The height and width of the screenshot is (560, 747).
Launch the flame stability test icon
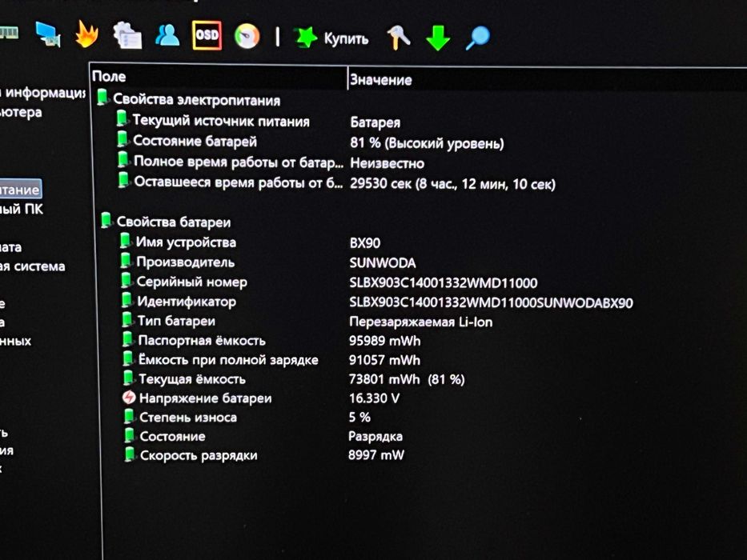[86, 34]
